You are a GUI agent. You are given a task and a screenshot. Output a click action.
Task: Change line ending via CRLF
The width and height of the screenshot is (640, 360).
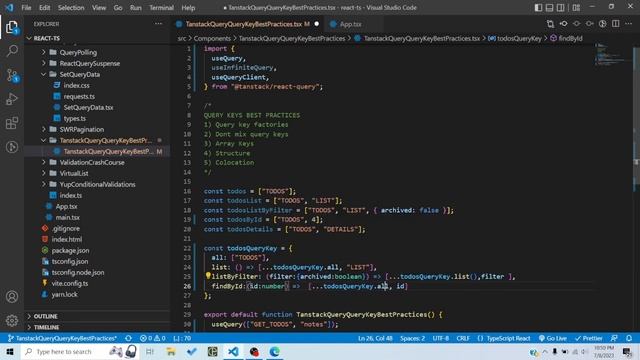point(463,338)
